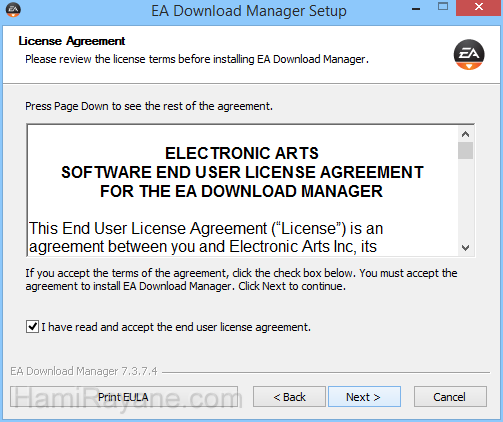Viewport: 503px width, 422px height.
Task: Click 'If you accept the terms' instruction text
Action: click(x=241, y=280)
